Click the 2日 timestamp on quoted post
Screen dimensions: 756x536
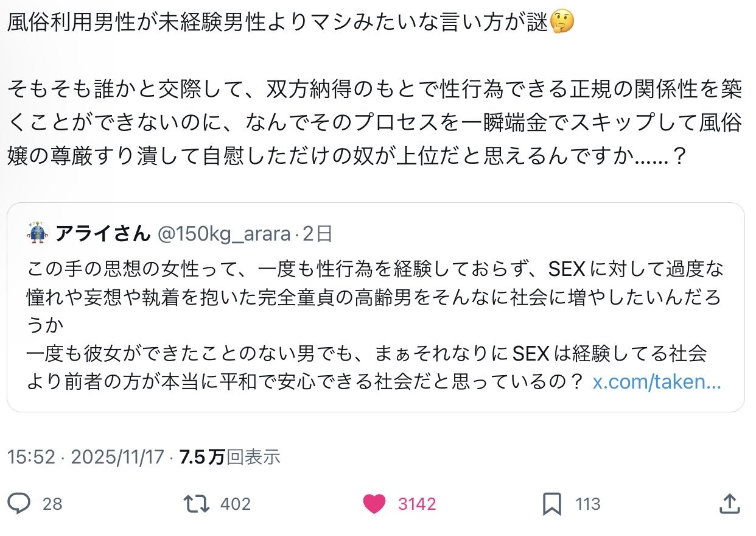[317, 233]
